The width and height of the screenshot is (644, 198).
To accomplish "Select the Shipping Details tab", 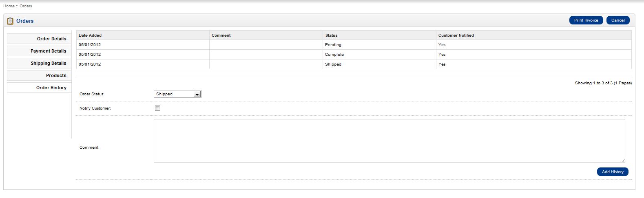I will 39,63.
